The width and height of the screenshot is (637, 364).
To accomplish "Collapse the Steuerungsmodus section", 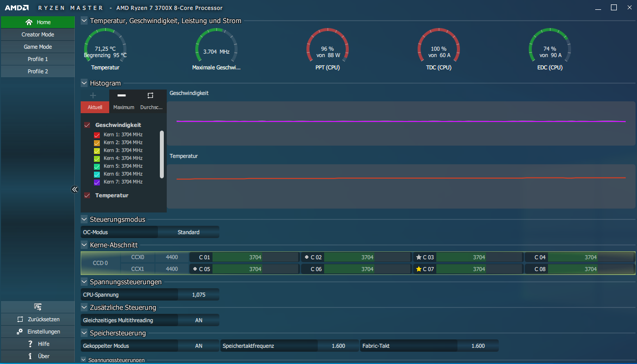I will pos(84,219).
